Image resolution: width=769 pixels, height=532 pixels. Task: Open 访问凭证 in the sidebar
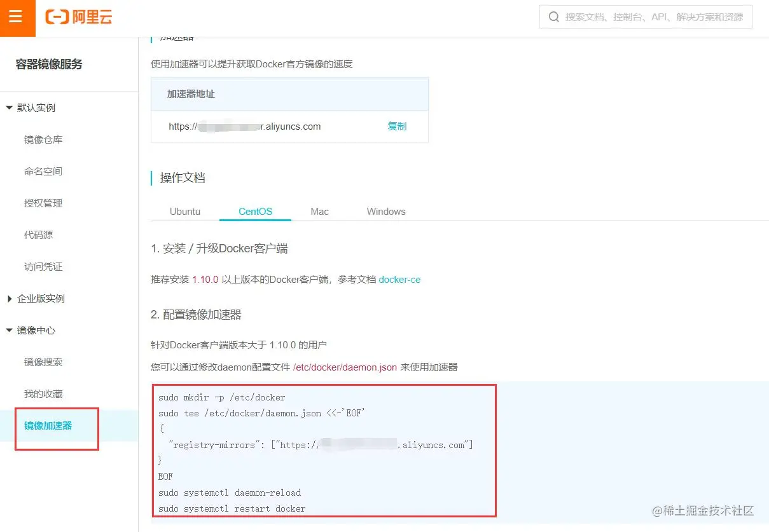(x=43, y=267)
